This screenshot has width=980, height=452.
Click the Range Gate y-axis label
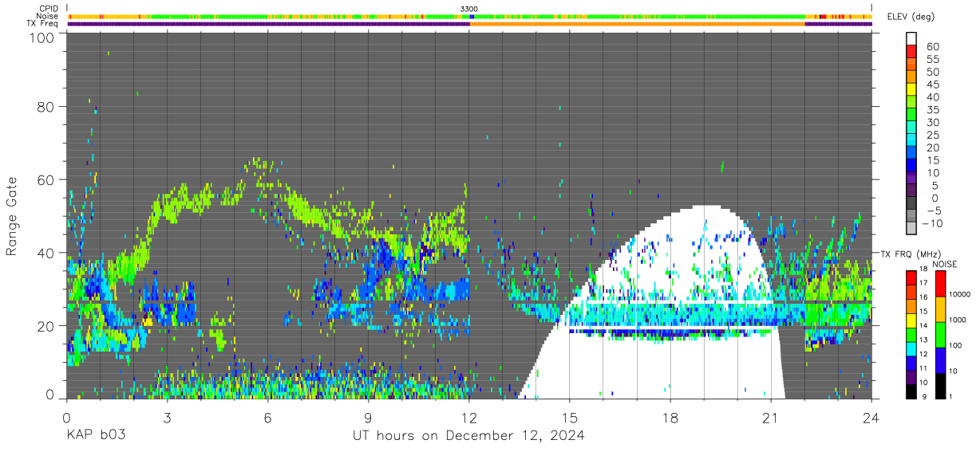pyautogui.click(x=12, y=215)
